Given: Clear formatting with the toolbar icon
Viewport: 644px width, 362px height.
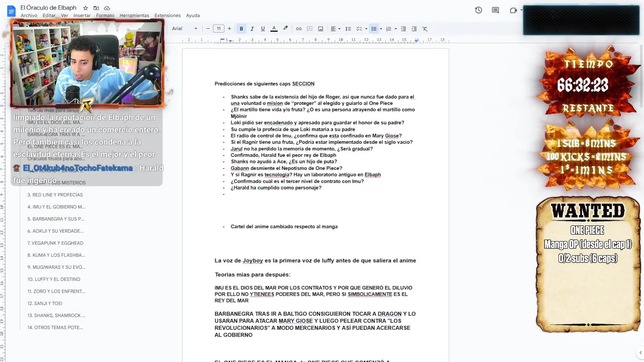Looking at the screenshot, I should [x=425, y=29].
